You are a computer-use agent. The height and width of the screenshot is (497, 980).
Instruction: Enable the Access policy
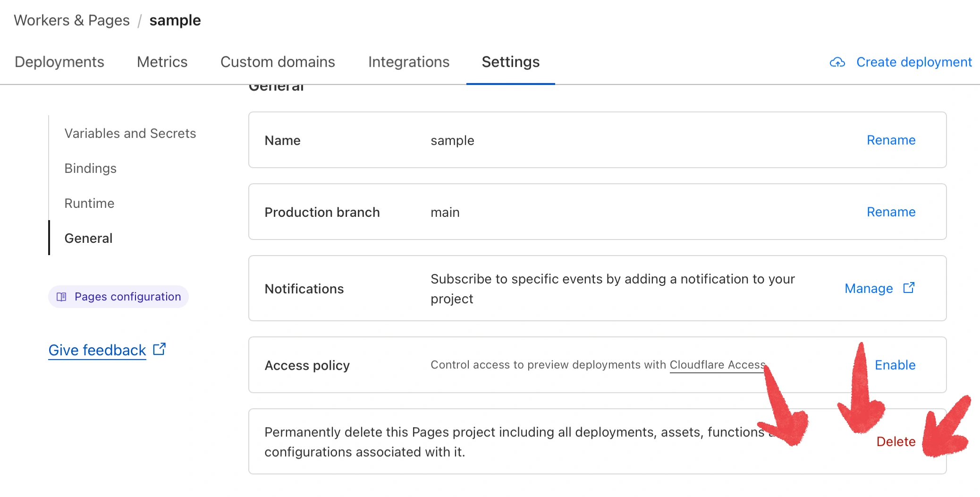click(x=895, y=365)
